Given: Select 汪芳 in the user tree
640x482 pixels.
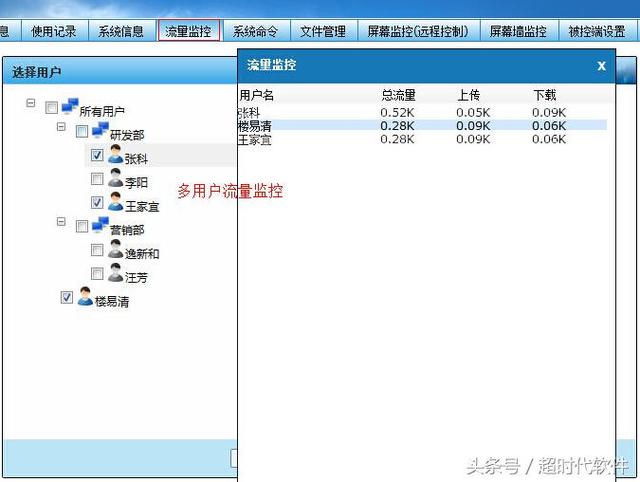Looking at the screenshot, I should 136,277.
